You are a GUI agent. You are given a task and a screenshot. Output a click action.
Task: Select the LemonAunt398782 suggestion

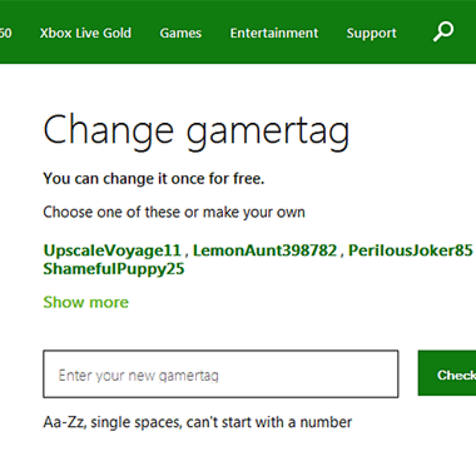click(264, 251)
